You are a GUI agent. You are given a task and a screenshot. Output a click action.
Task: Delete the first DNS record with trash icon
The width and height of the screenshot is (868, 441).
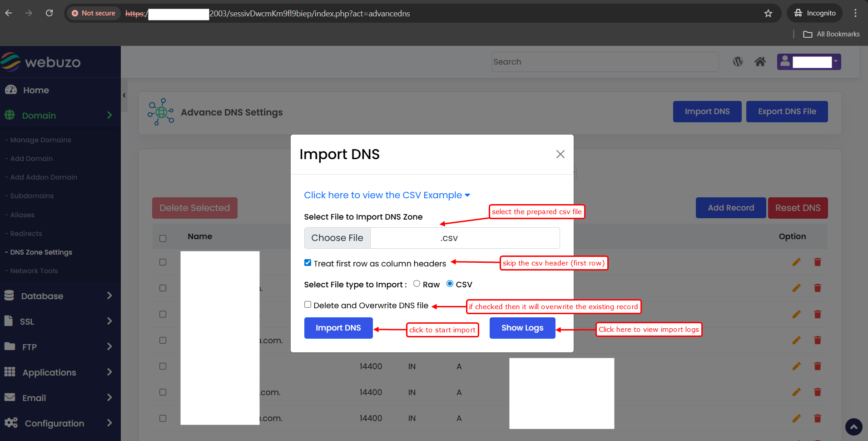[x=818, y=262]
